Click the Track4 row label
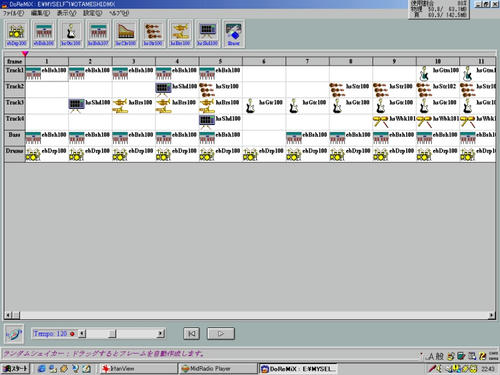500x375 pixels. 15,122
